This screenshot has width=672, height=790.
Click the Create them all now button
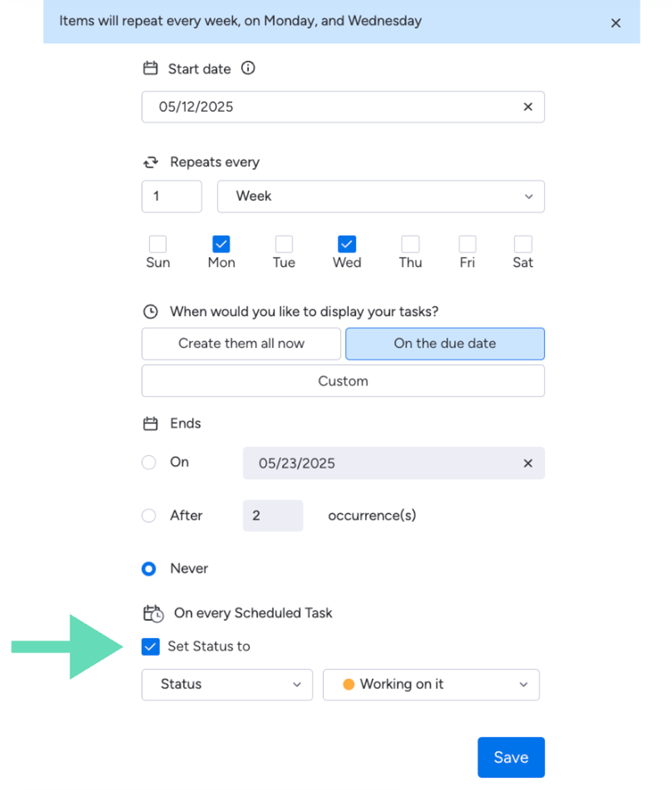coord(241,343)
